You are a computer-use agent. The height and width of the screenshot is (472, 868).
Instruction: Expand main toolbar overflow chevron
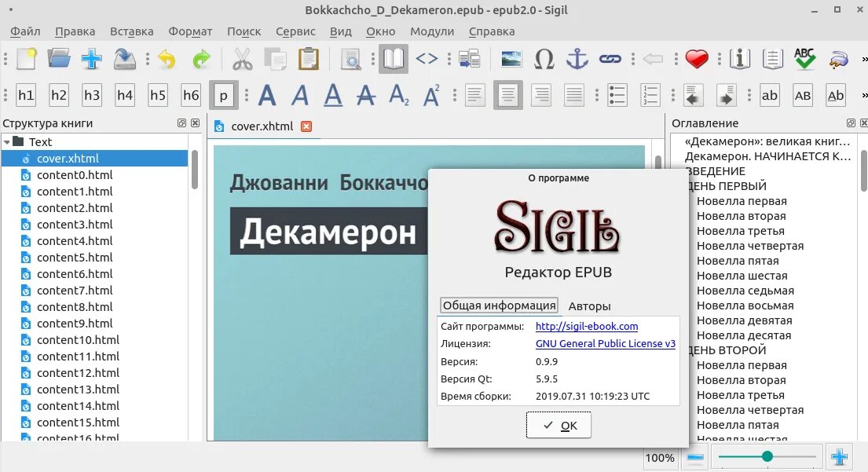[x=864, y=59]
